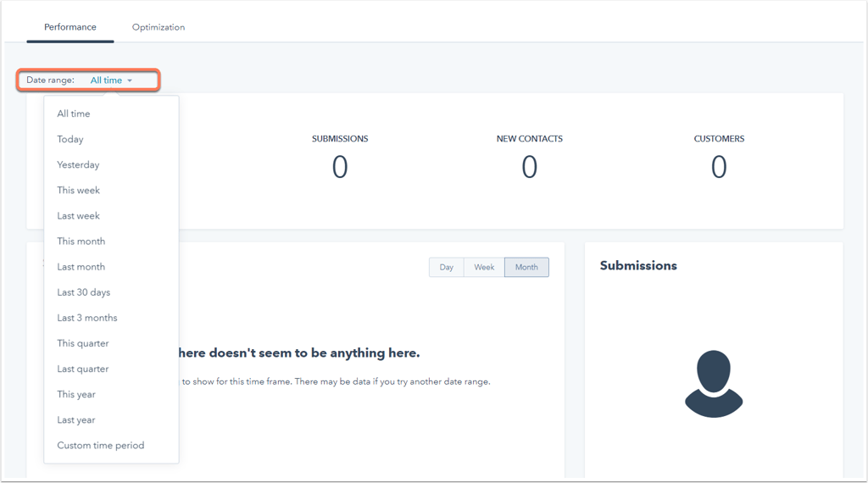Click the Submissions panel heading

click(x=638, y=265)
